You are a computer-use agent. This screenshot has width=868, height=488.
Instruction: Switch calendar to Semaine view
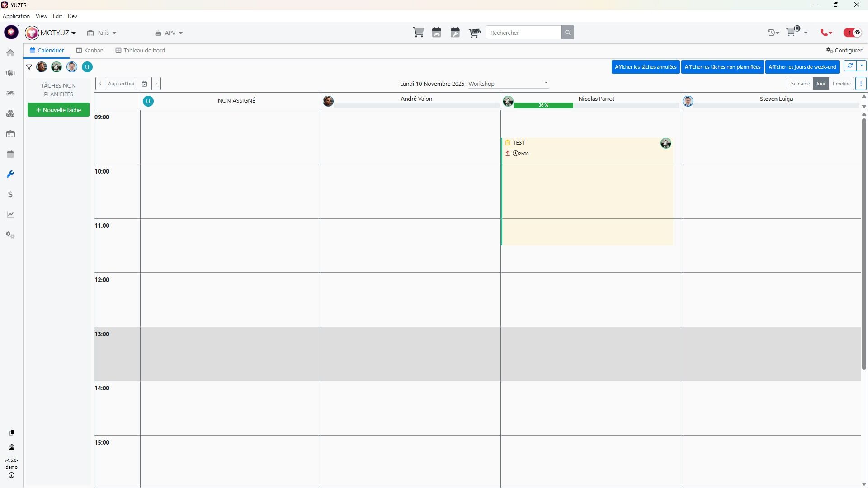[x=800, y=84]
